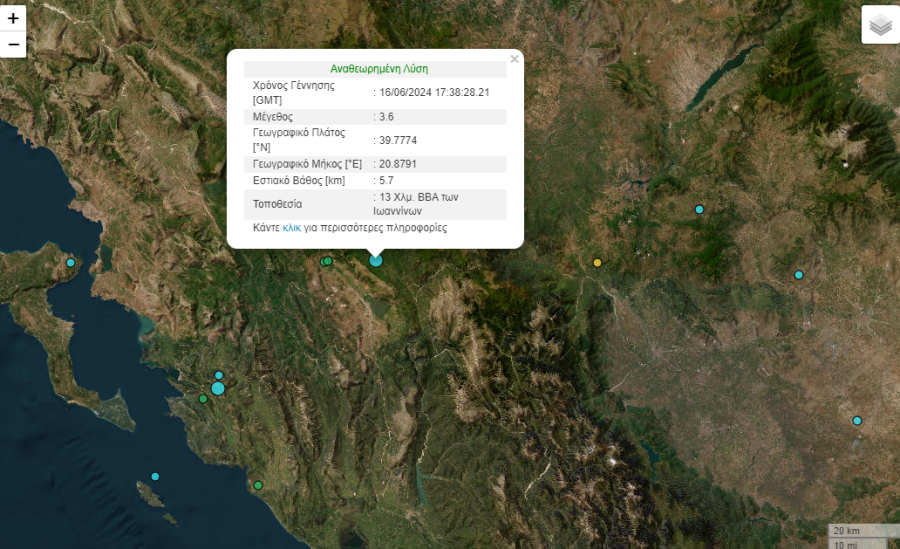Click the cyan marker at the far right edge

(857, 421)
